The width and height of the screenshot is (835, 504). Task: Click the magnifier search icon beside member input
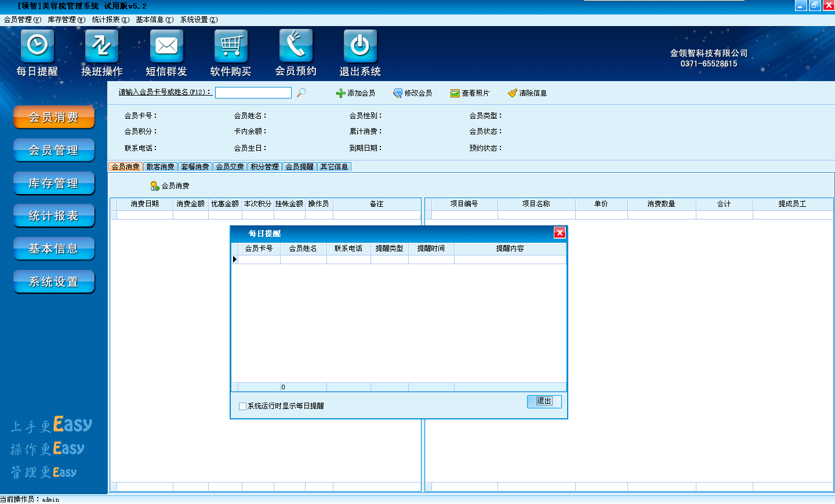pyautogui.click(x=301, y=93)
